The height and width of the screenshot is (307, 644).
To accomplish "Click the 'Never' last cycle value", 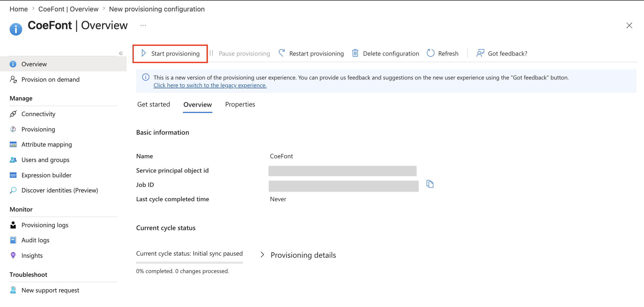I will point(278,199).
